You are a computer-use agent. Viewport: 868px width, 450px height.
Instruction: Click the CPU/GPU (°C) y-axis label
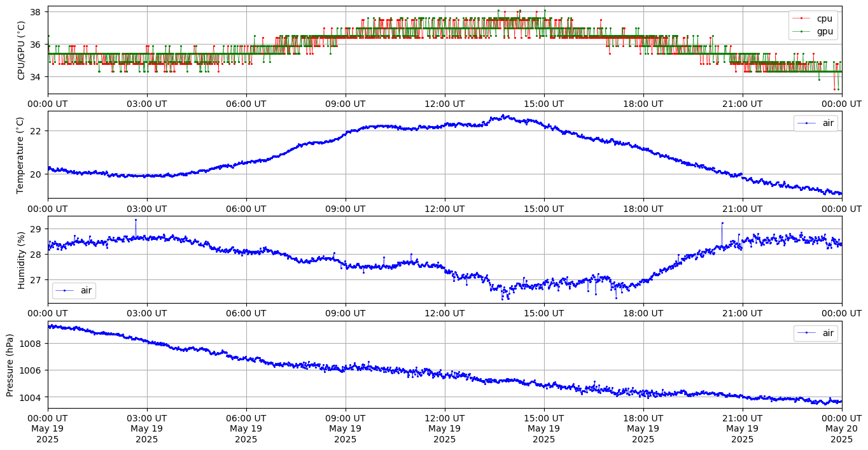coord(21,50)
